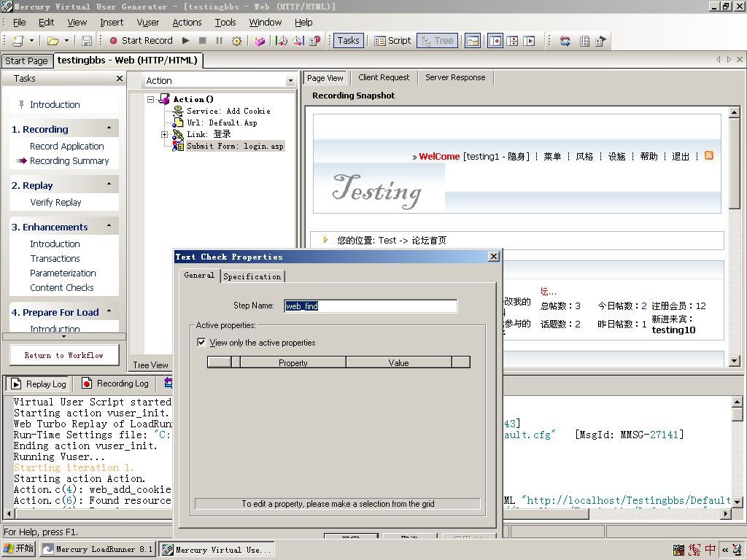The image size is (747, 560).
Task: Toggle View only the active properties checkbox
Action: pyautogui.click(x=201, y=343)
